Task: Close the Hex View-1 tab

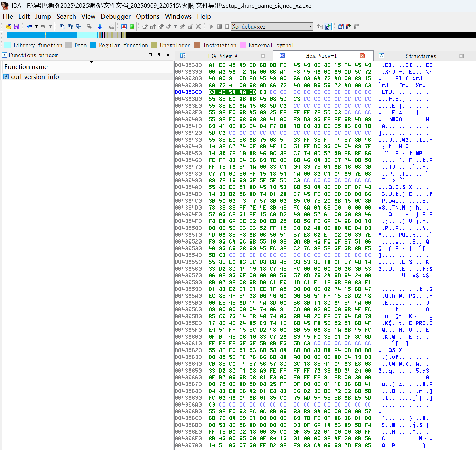Action: 362,56
